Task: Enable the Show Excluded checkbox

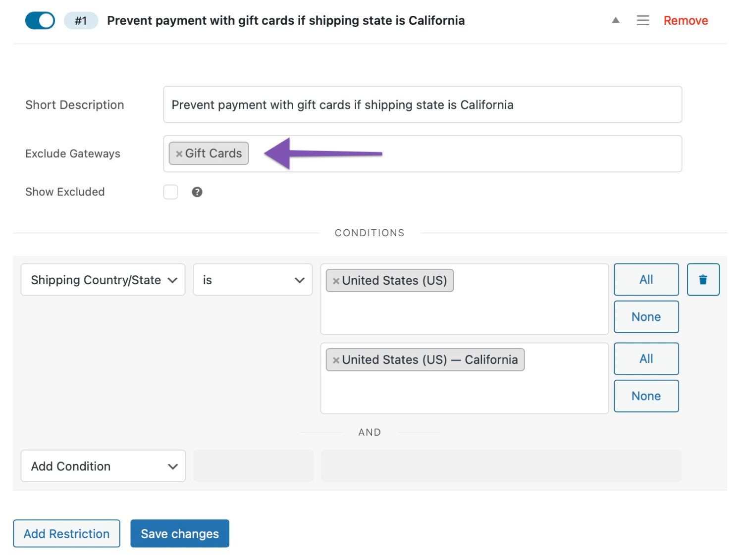Action: pos(171,192)
